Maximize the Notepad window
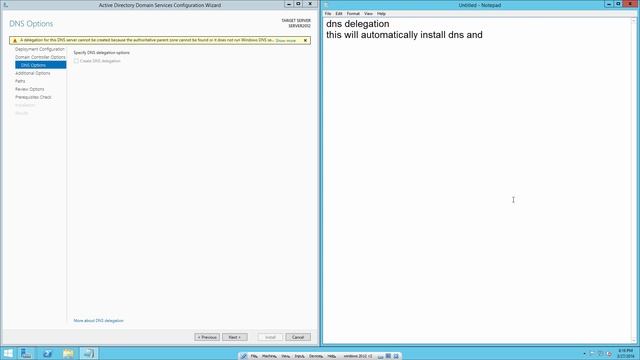The image size is (640, 360). click(x=618, y=4)
